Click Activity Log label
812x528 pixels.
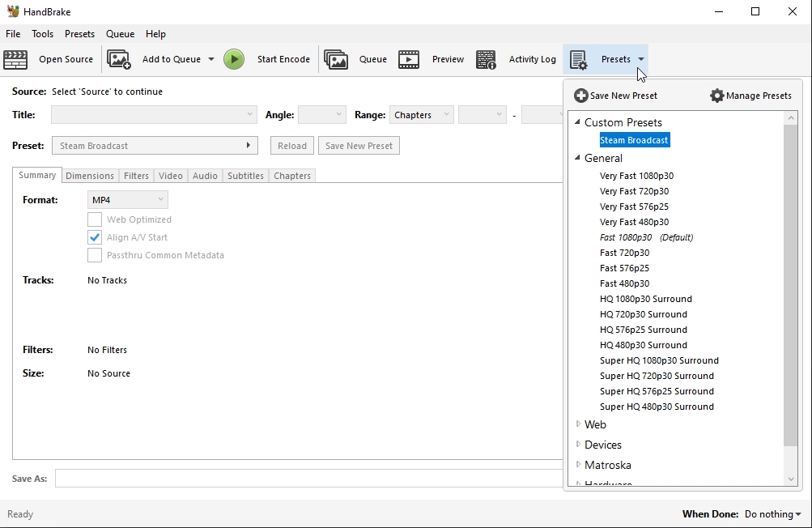pos(533,59)
